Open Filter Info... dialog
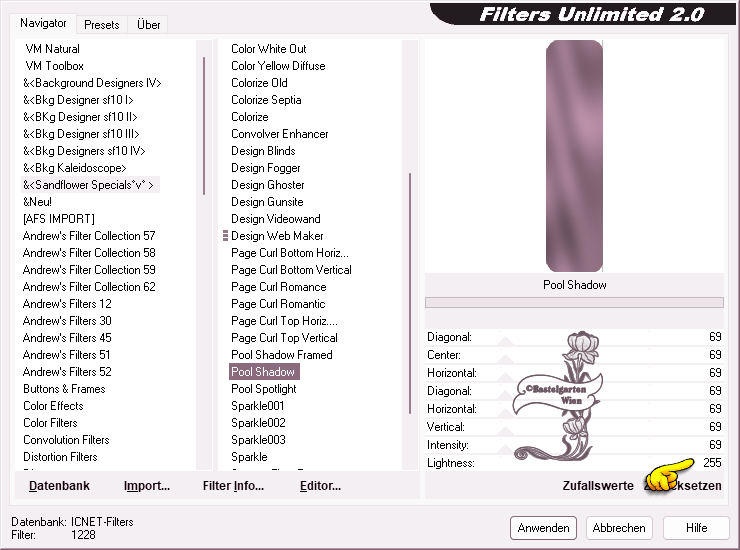The height and width of the screenshot is (550, 740). pyautogui.click(x=233, y=486)
